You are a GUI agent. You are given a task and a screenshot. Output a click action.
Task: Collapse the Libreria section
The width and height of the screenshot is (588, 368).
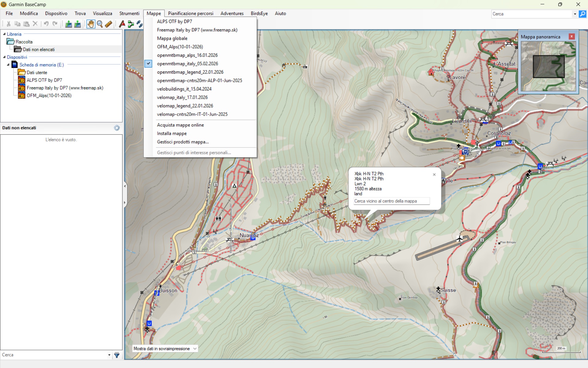[4, 34]
